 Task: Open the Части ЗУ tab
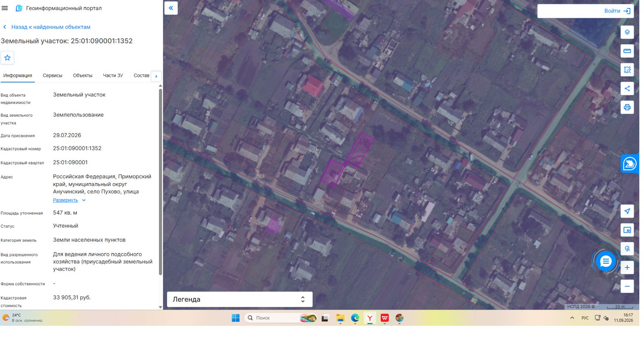point(113,76)
